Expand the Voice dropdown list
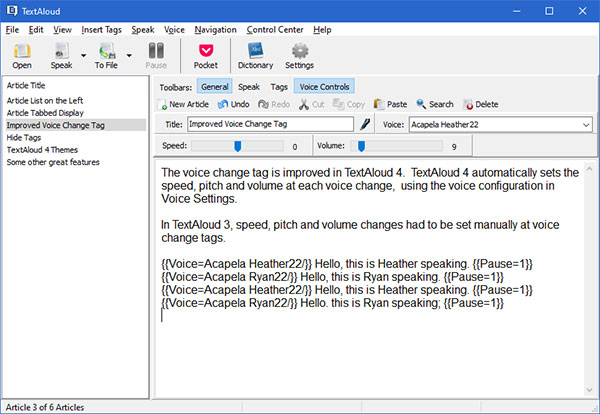 click(x=584, y=124)
